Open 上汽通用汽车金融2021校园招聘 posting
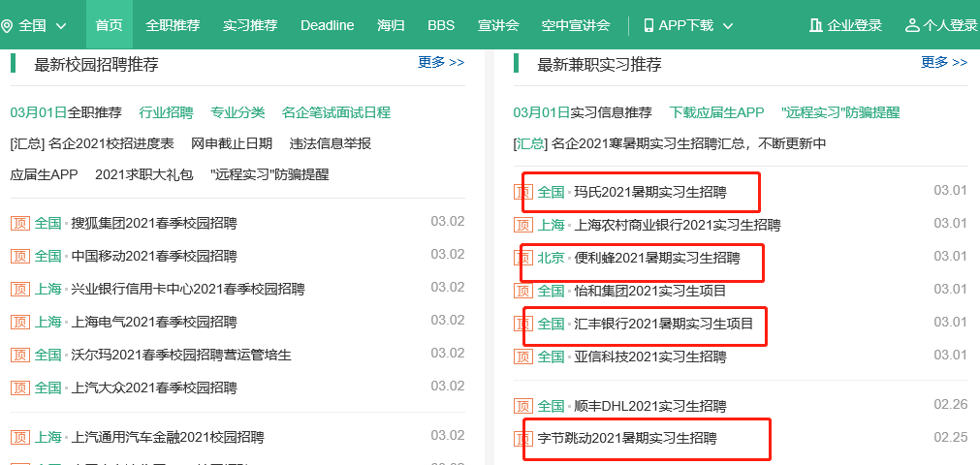 tap(168, 437)
